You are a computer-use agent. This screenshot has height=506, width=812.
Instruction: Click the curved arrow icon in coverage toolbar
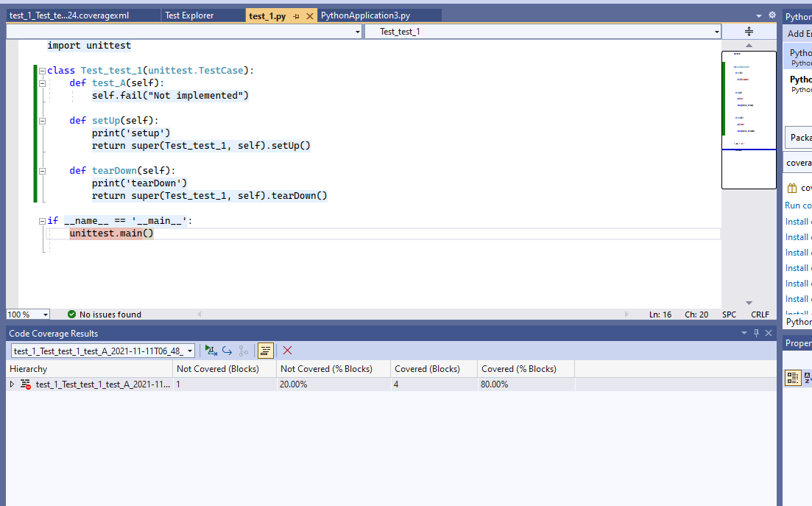point(227,350)
